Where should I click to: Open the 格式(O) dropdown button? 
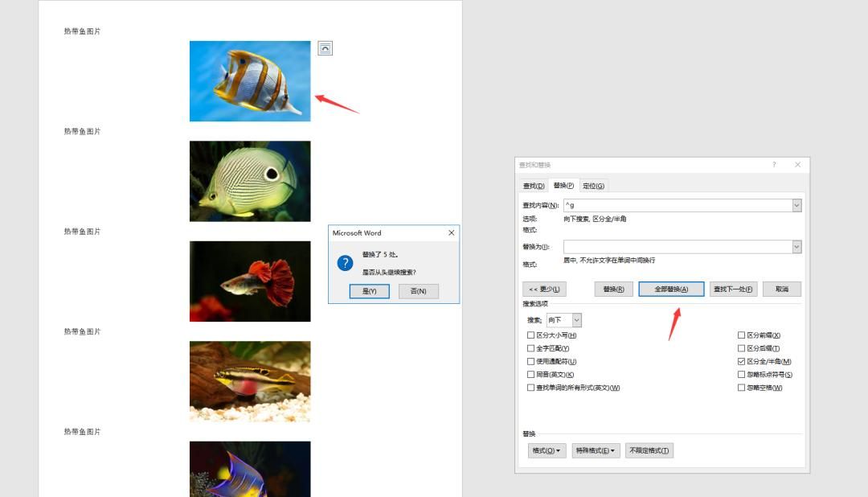pos(547,450)
